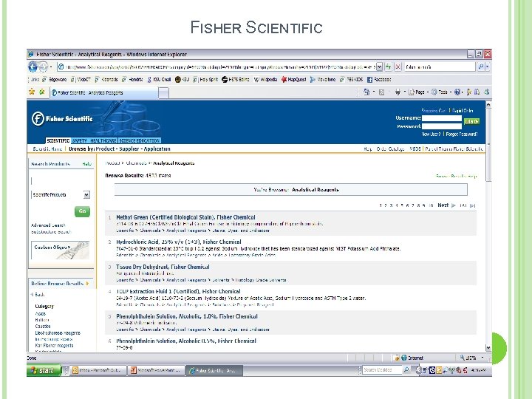Click the page vertical scrollbar down arrow
The image size is (532, 399).
[488, 347]
